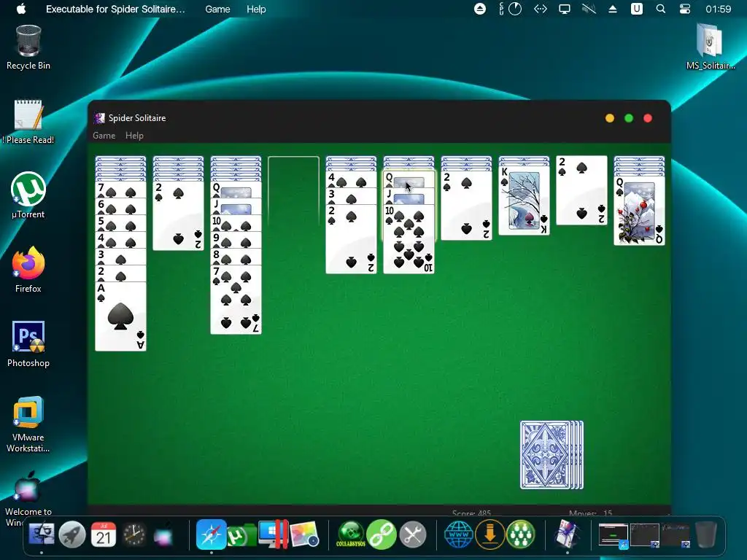Click the analog clock icon in dock

(134, 534)
